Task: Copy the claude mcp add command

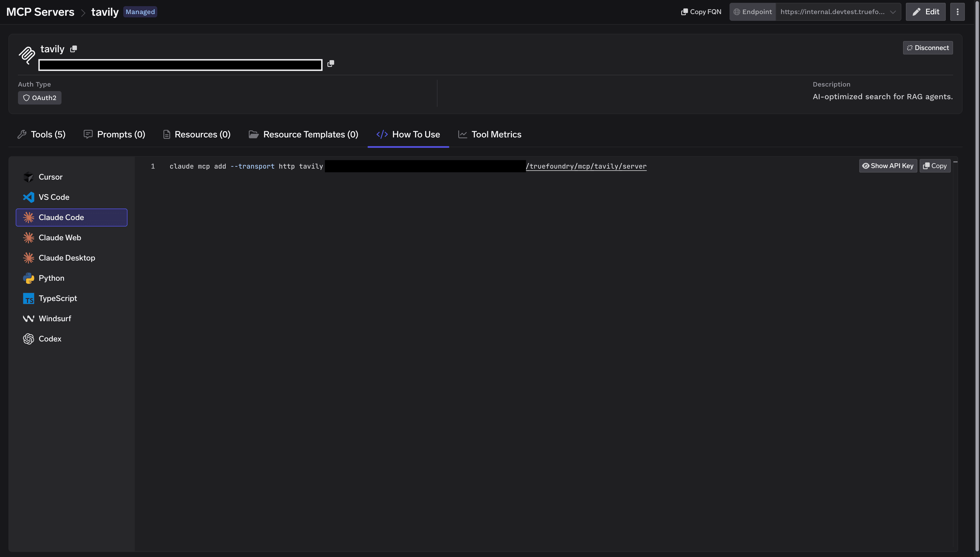Action: pyautogui.click(x=935, y=166)
